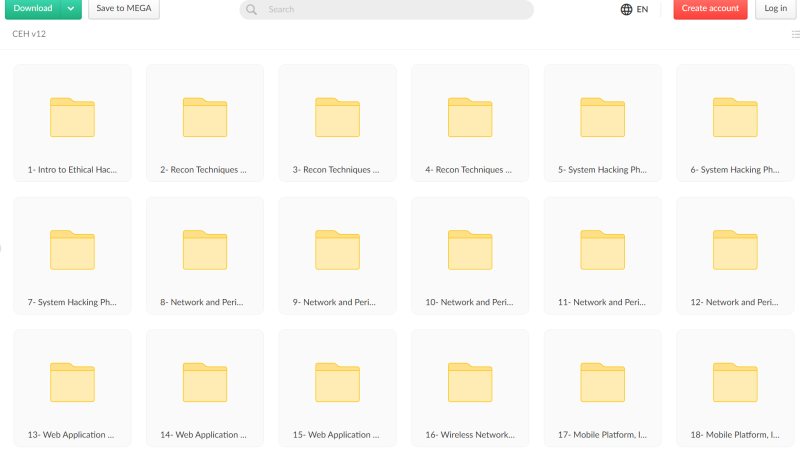Viewport: 800px width, 452px height.
Task: Switch to list view icon
Action: click(795, 34)
